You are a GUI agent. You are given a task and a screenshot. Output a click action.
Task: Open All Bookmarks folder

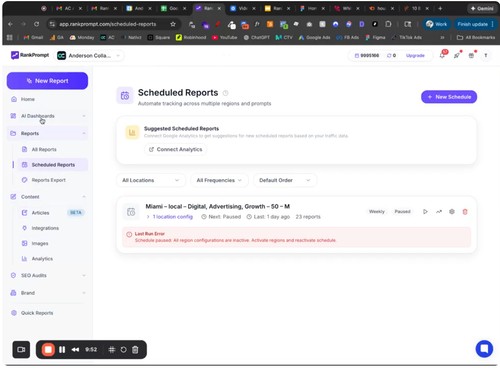tap(476, 37)
